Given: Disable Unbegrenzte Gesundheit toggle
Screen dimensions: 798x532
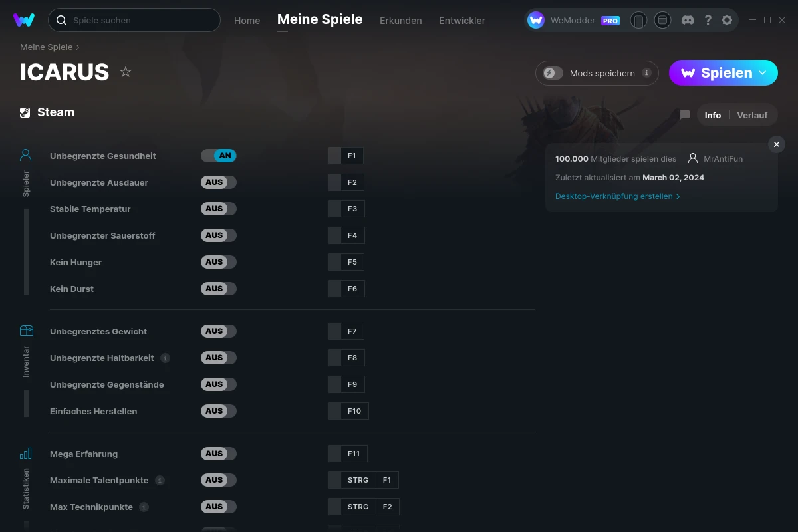Looking at the screenshot, I should tap(219, 156).
